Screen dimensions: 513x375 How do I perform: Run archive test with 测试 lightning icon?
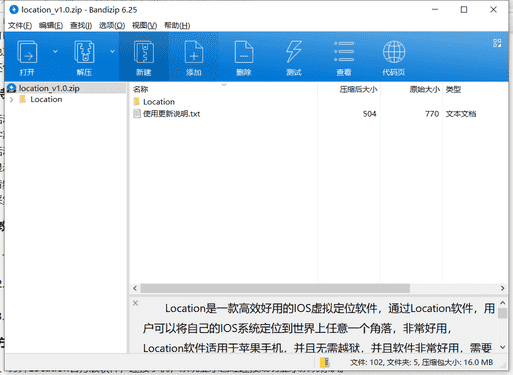pyautogui.click(x=294, y=57)
